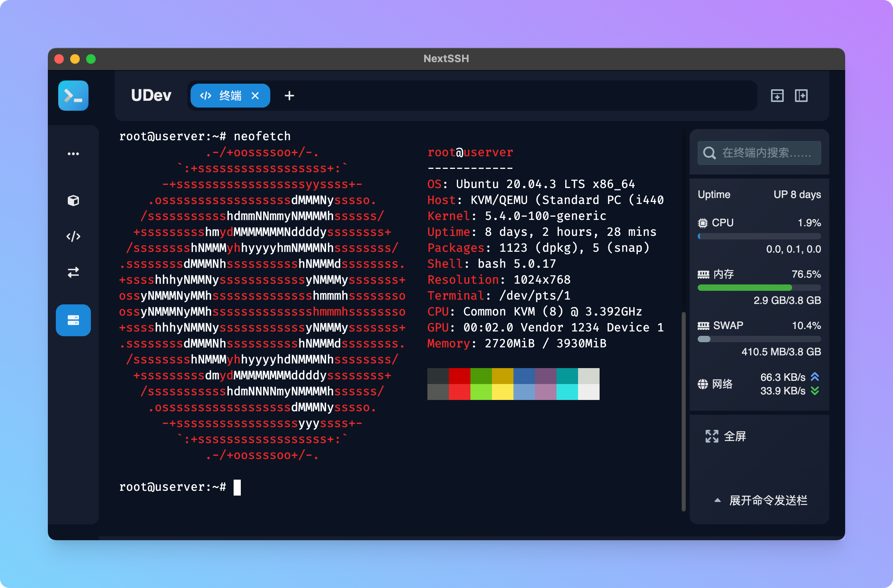Click the 网络 network globe icon
The image size is (893, 588).
point(703,384)
